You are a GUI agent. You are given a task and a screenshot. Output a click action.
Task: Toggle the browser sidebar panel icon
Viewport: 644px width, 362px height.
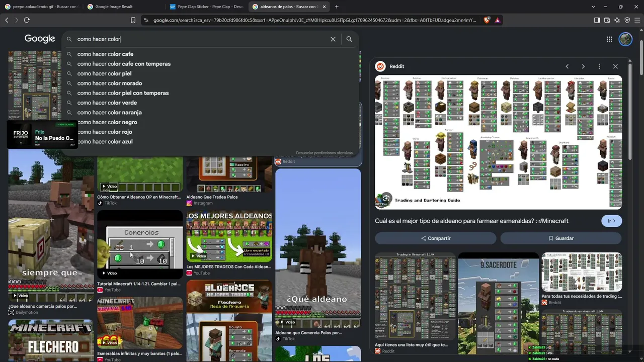coord(597,20)
